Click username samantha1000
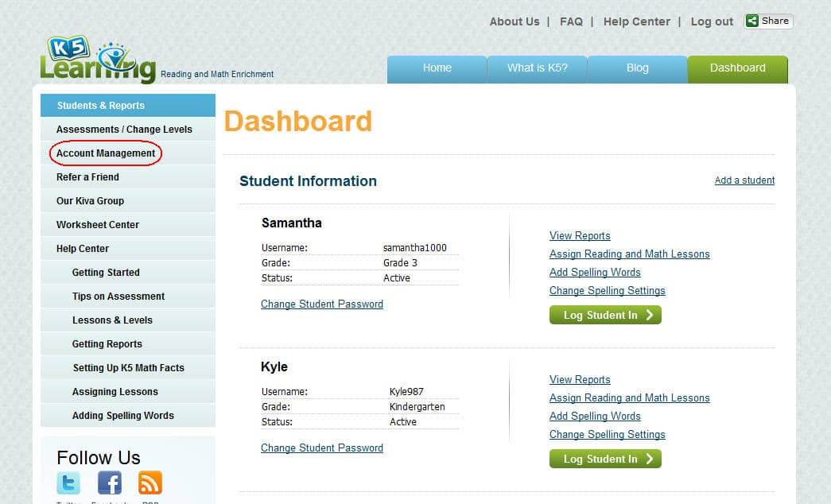The image size is (831, 504). (x=415, y=247)
